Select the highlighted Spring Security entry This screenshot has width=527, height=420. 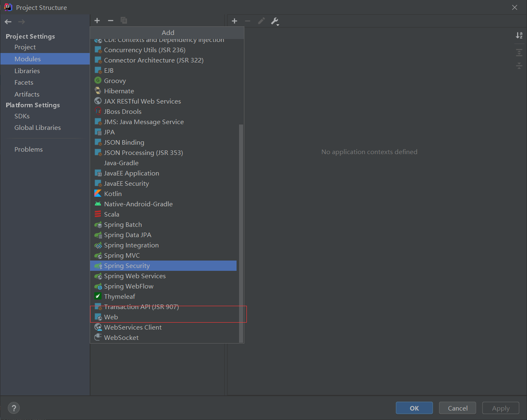click(x=163, y=265)
